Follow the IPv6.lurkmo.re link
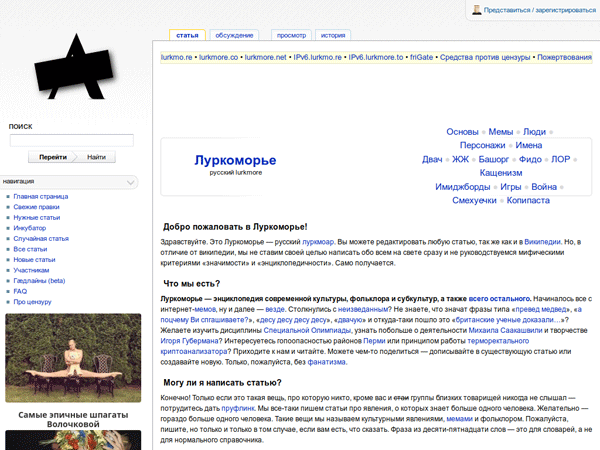Image resolution: width=600 pixels, height=450 pixels. pyautogui.click(x=318, y=57)
